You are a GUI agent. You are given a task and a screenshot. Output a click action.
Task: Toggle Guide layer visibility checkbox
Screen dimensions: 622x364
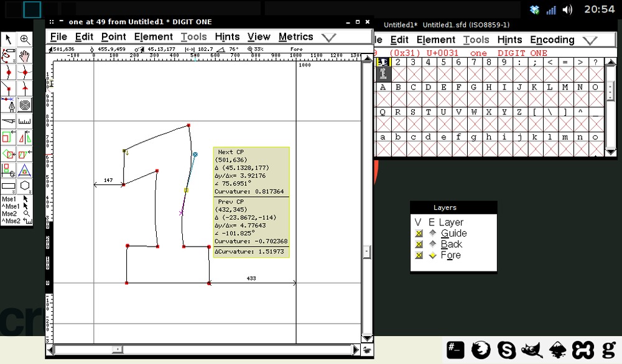click(419, 234)
